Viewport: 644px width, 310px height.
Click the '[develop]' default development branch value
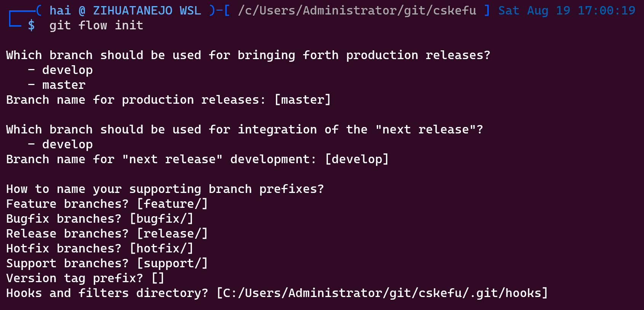point(357,159)
